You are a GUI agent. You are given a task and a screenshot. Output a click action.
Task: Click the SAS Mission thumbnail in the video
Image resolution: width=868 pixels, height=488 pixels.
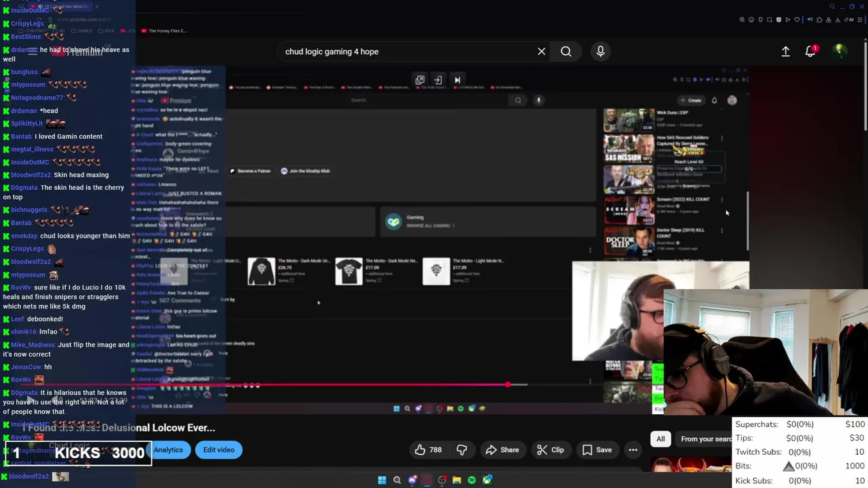tap(629, 149)
